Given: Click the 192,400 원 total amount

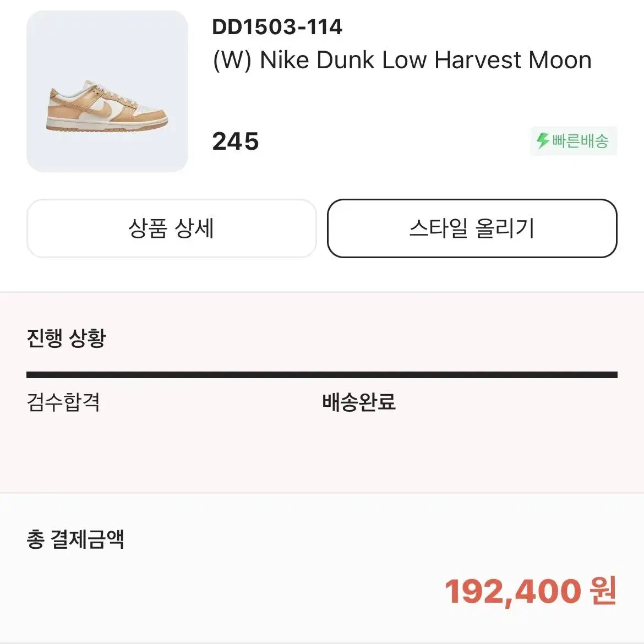Looking at the screenshot, I should pos(531,591).
